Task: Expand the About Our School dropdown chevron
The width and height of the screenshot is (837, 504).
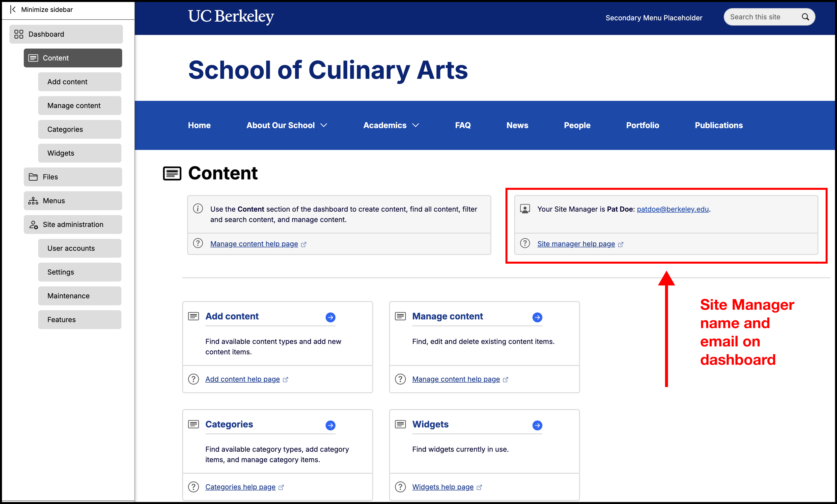Action: pyautogui.click(x=324, y=125)
